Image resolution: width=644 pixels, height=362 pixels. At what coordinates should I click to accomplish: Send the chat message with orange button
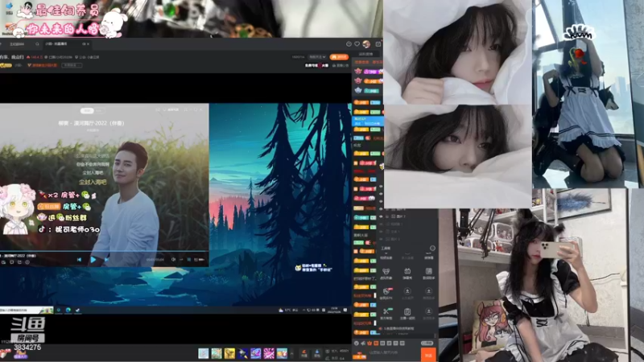point(428,355)
